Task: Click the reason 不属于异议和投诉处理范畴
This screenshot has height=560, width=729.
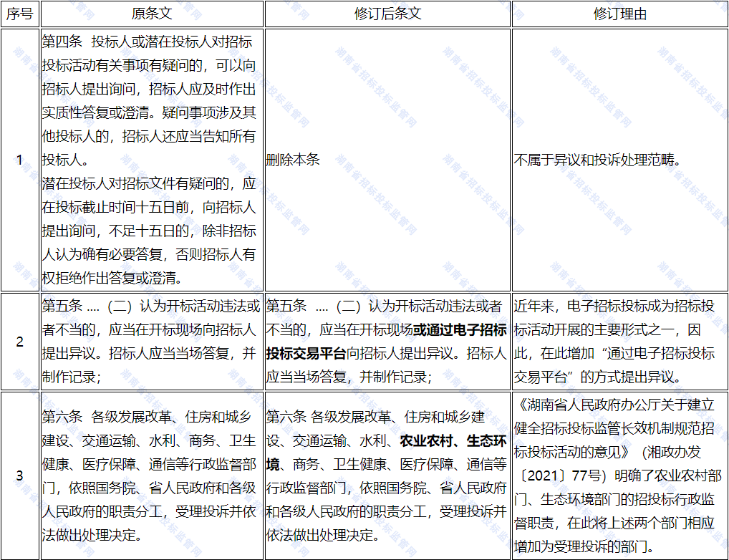Action: (x=597, y=160)
